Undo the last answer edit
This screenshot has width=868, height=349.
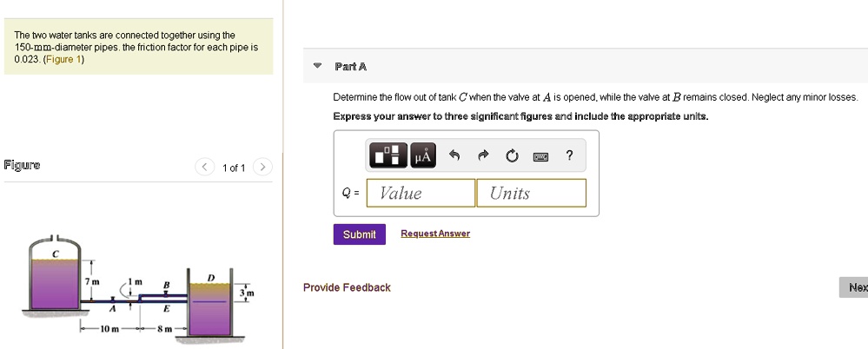(454, 156)
